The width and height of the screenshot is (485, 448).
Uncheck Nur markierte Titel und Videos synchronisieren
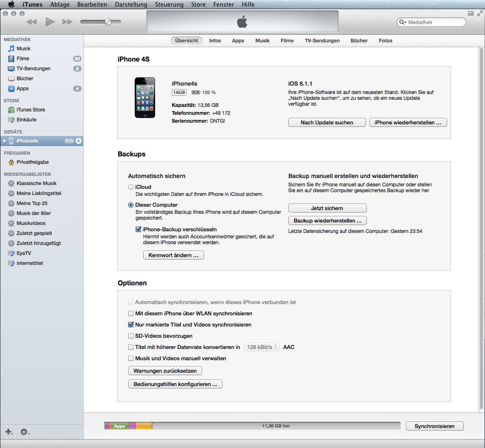click(x=131, y=324)
